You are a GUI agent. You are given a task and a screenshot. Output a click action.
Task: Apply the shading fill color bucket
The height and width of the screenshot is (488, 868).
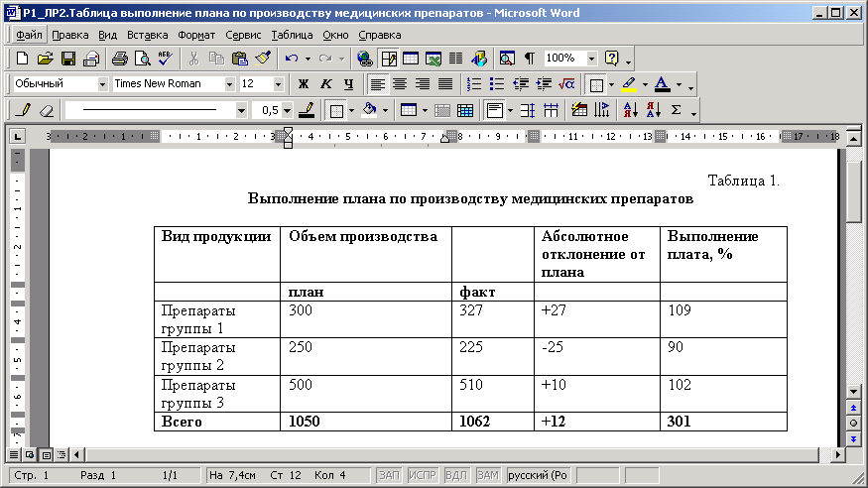(x=369, y=110)
